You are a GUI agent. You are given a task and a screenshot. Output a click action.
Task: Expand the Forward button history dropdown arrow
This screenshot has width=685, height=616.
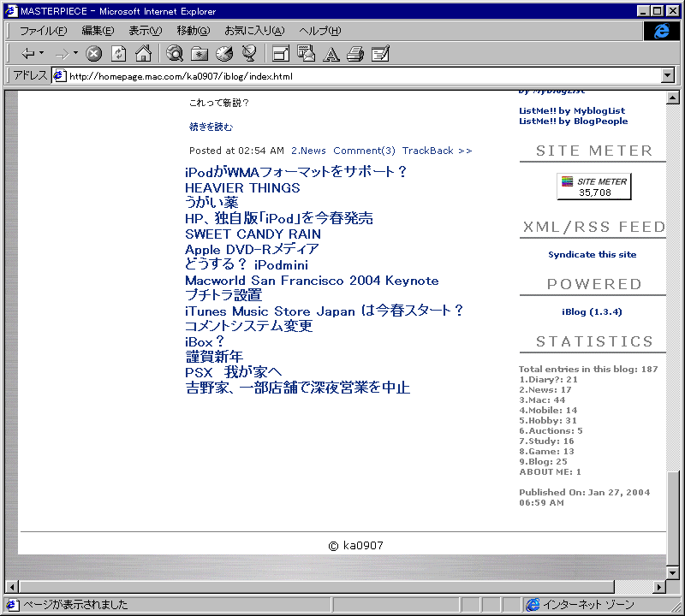click(x=75, y=53)
